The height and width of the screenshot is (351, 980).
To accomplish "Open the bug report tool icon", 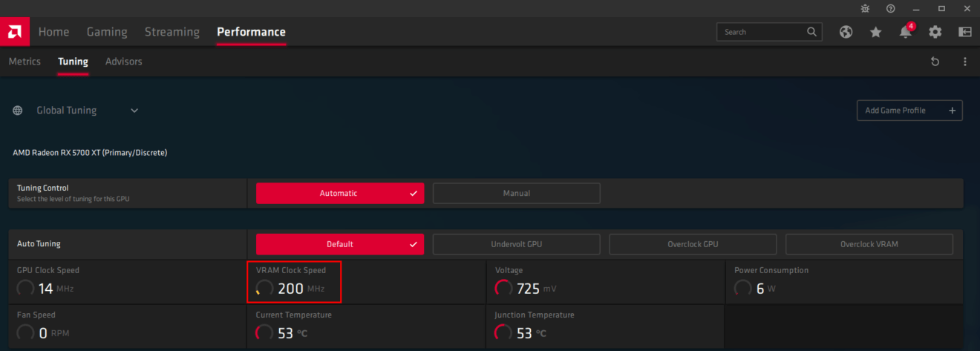I will coord(865,8).
